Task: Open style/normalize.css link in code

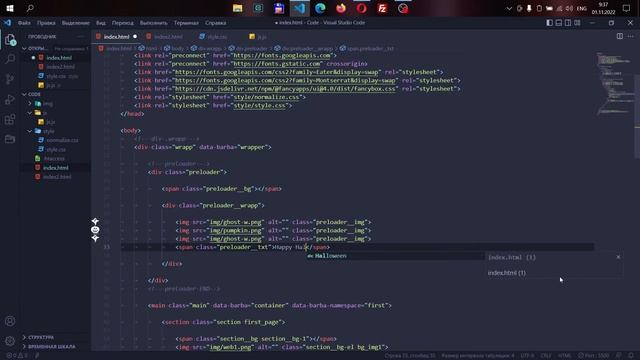Action: [x=267, y=97]
